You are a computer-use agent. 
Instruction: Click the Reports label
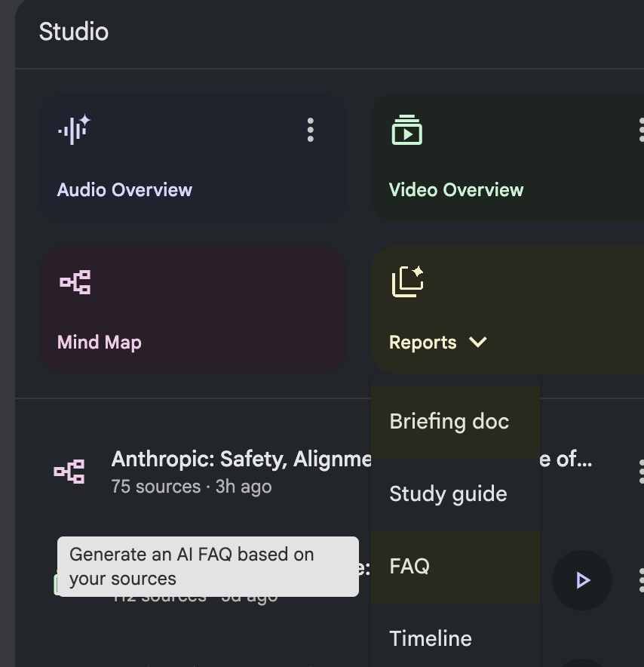pyautogui.click(x=422, y=343)
